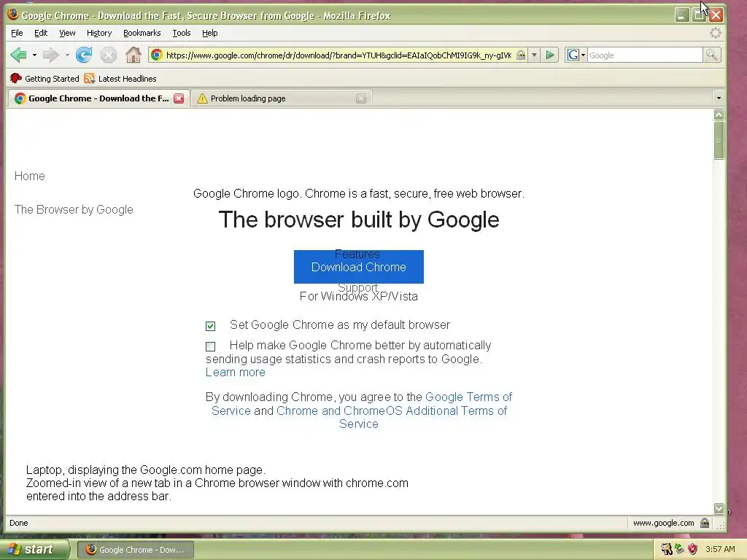The image size is (747, 560).
Task: Click the red shield tray icon
Action: tap(692, 549)
